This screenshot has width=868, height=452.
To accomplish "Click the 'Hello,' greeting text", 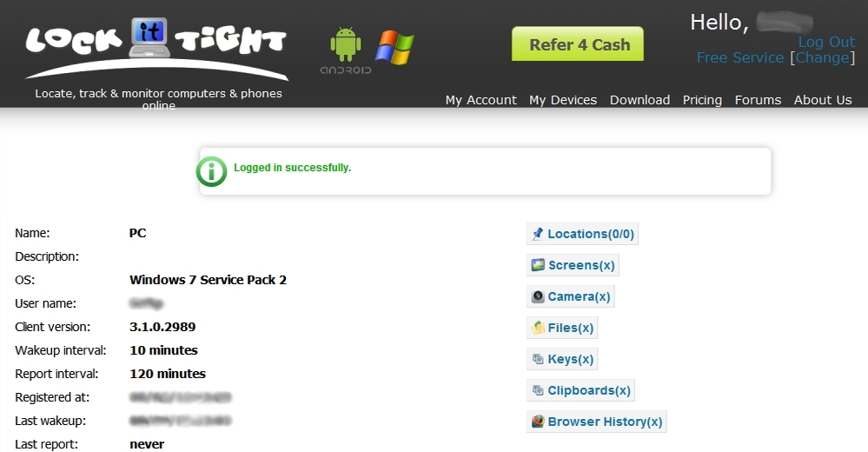I will coord(719,23).
